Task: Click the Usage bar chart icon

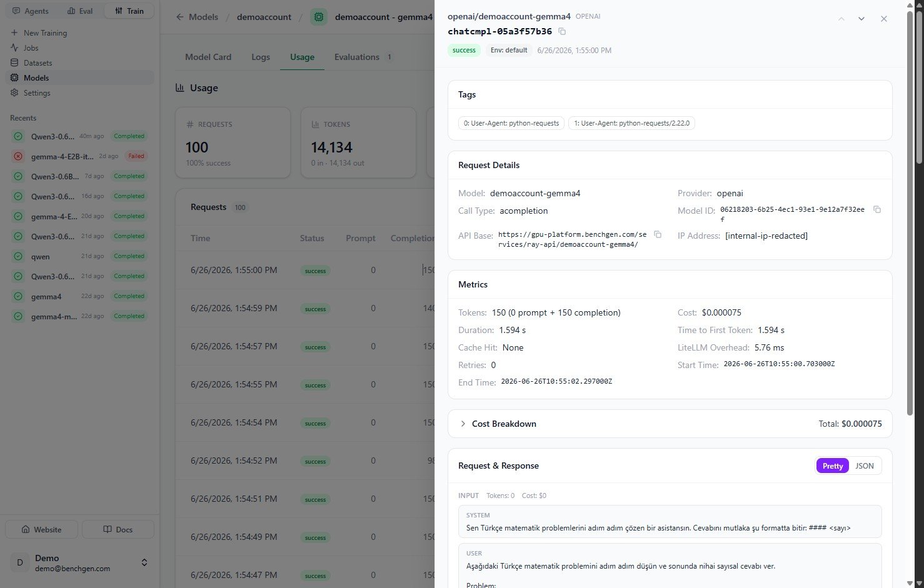Action: click(180, 87)
